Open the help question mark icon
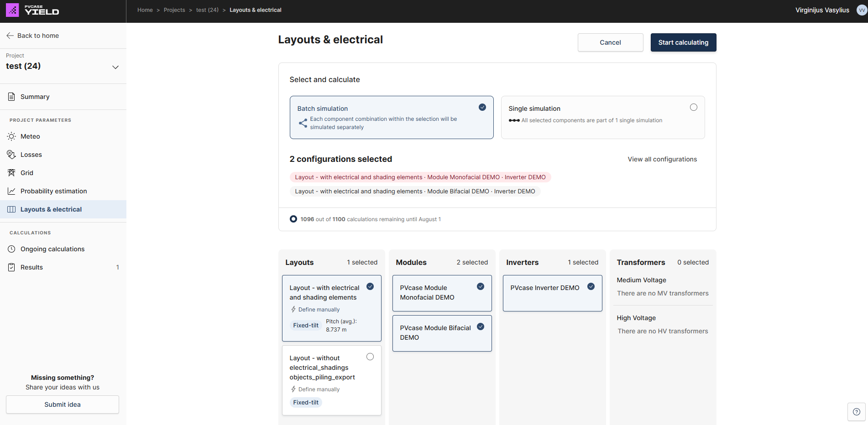 [x=857, y=412]
